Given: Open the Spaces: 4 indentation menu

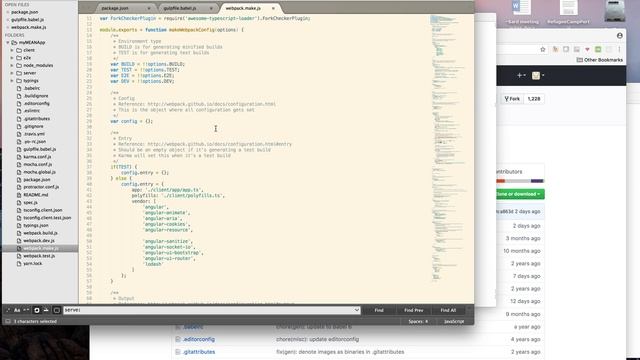Looking at the screenshot, I should pos(418,322).
